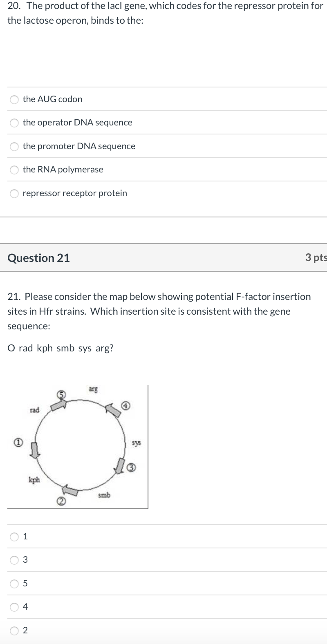Select 'the promoter DNA sequence' answer
This screenshot has width=327, height=644.
[x=14, y=146]
